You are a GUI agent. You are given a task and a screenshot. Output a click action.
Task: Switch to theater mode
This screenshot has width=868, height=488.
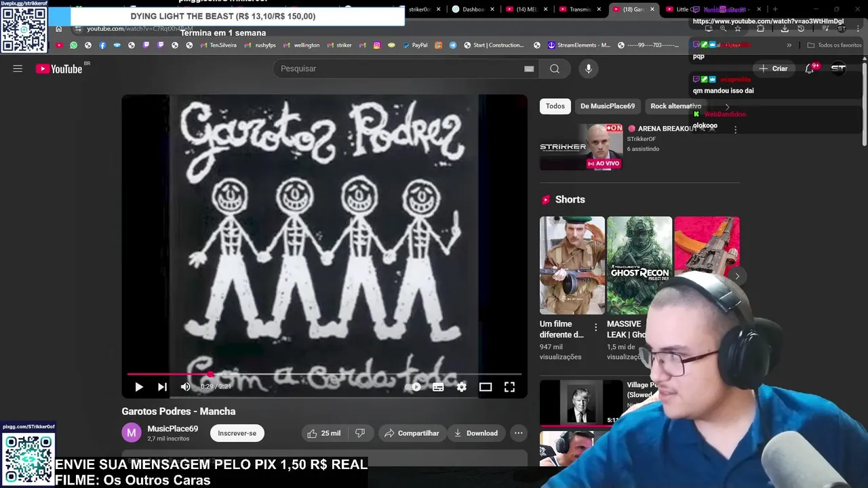486,387
